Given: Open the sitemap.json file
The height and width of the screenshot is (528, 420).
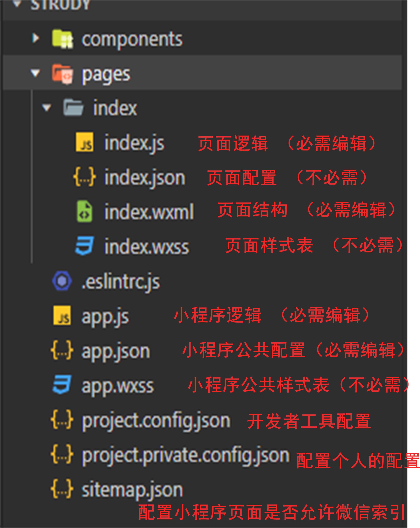Looking at the screenshot, I should point(132,491).
